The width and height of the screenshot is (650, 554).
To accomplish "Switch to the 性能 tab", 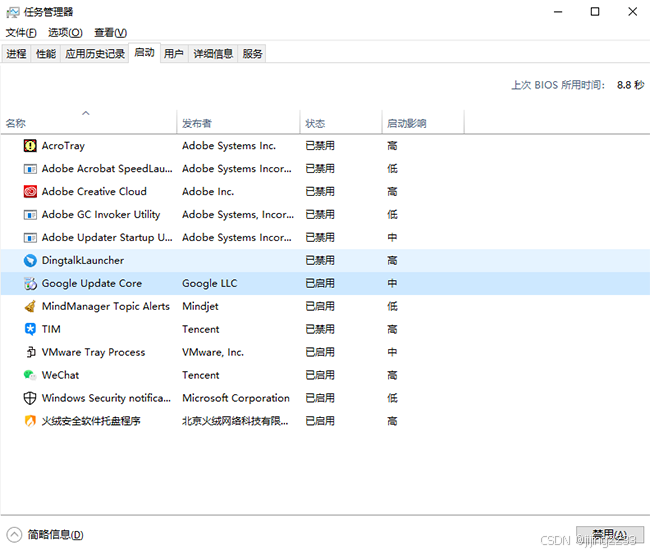I will coord(46,53).
